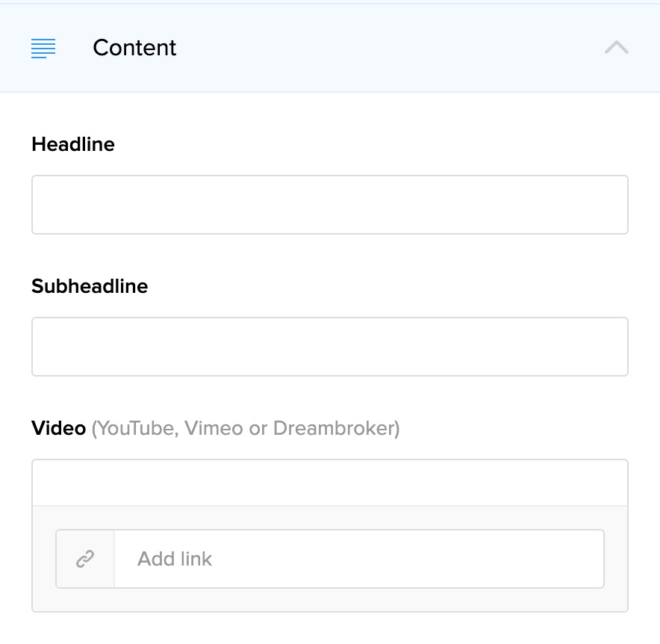The height and width of the screenshot is (644, 660).
Task: Click the gray strip below the Add link field
Action: point(329,600)
